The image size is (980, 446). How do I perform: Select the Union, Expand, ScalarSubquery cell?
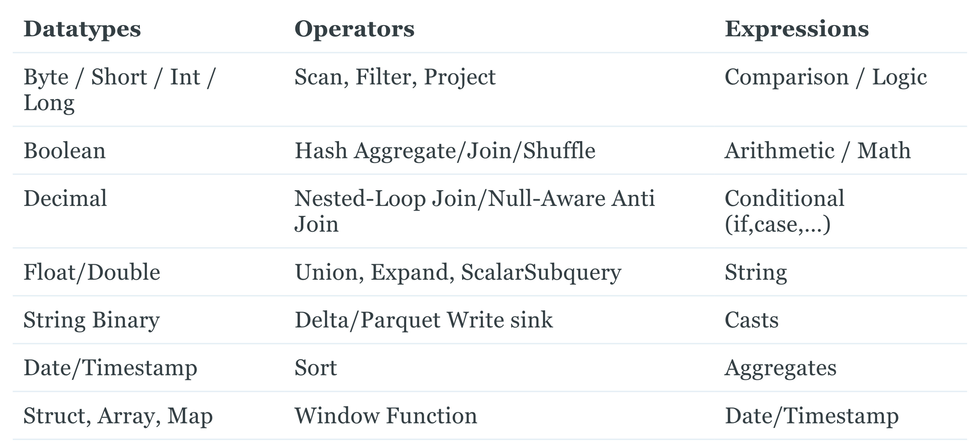coord(458,272)
